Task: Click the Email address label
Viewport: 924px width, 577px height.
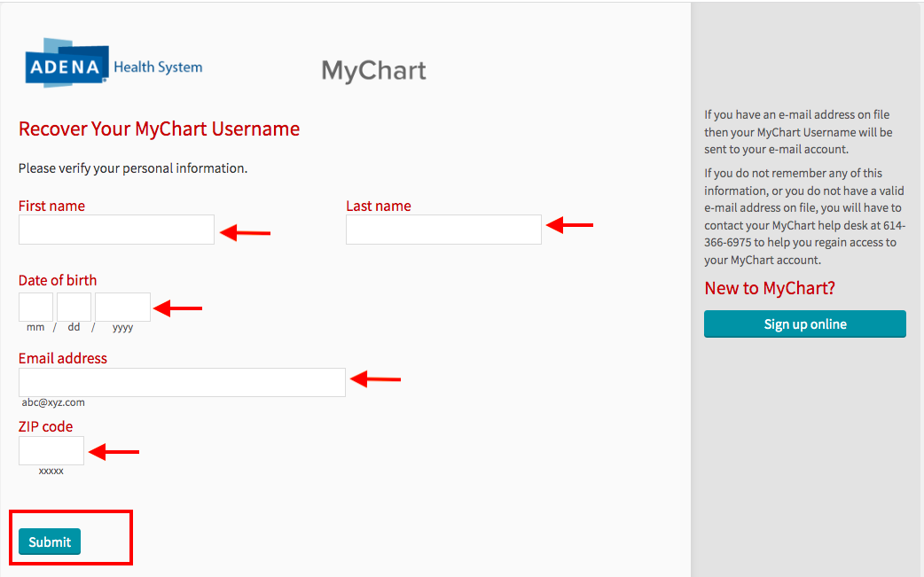Action: [62, 358]
